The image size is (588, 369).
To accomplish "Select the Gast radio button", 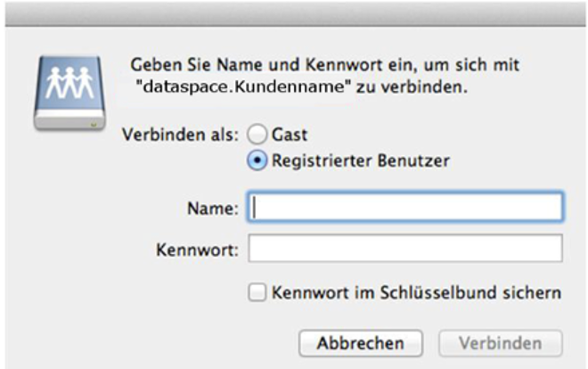I will (257, 135).
